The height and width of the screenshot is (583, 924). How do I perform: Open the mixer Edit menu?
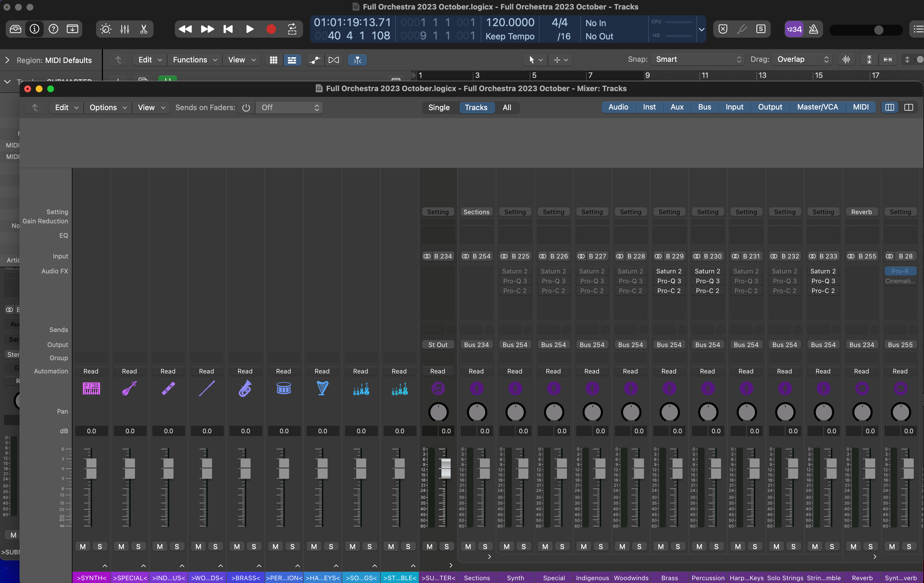pyautogui.click(x=66, y=108)
